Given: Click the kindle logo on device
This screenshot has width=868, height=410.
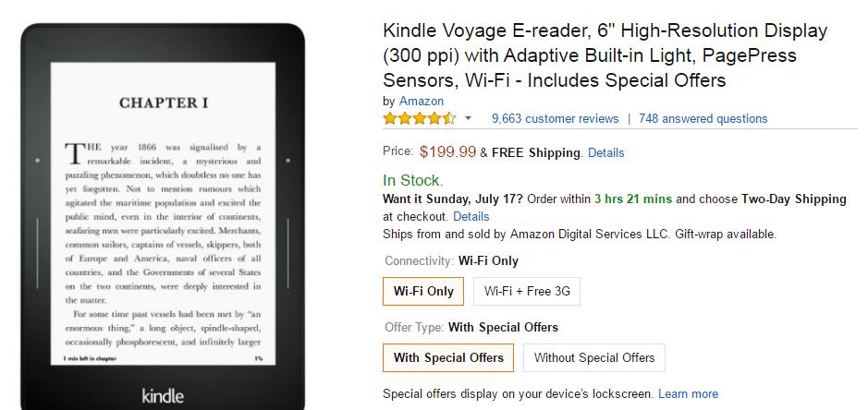Looking at the screenshot, I should coord(163,395).
